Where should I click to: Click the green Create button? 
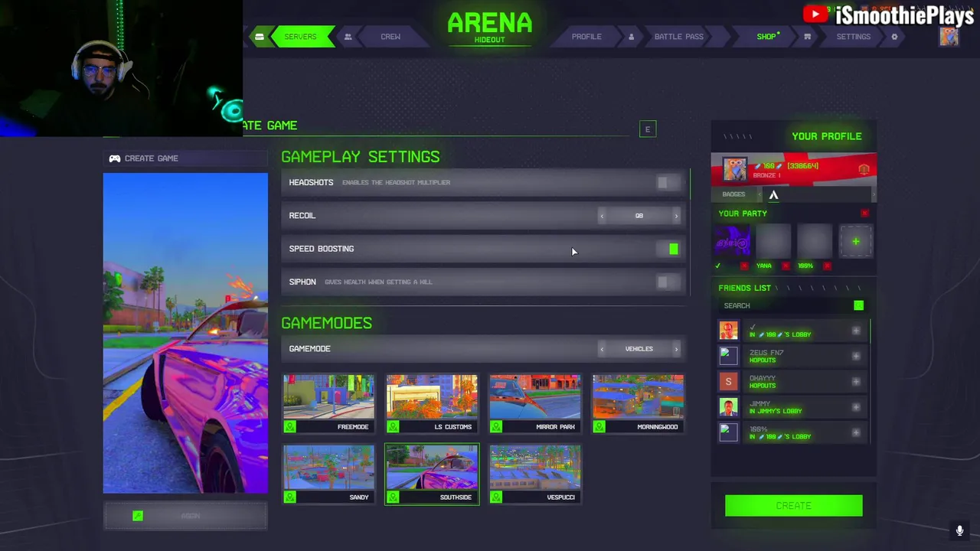tap(794, 506)
